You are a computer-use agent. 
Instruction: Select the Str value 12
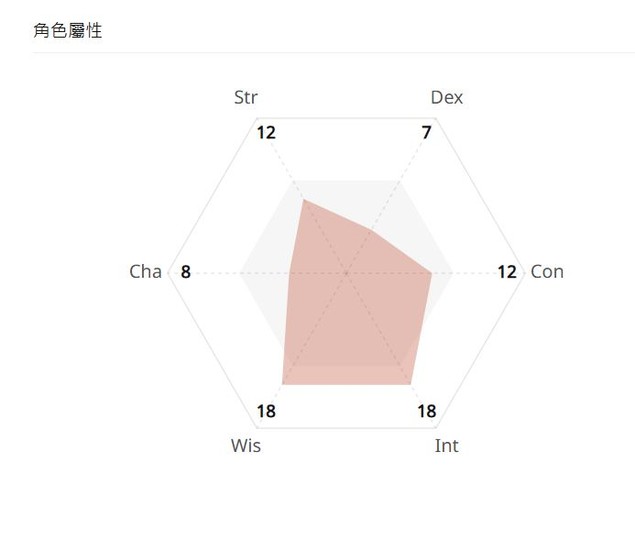[266, 132]
